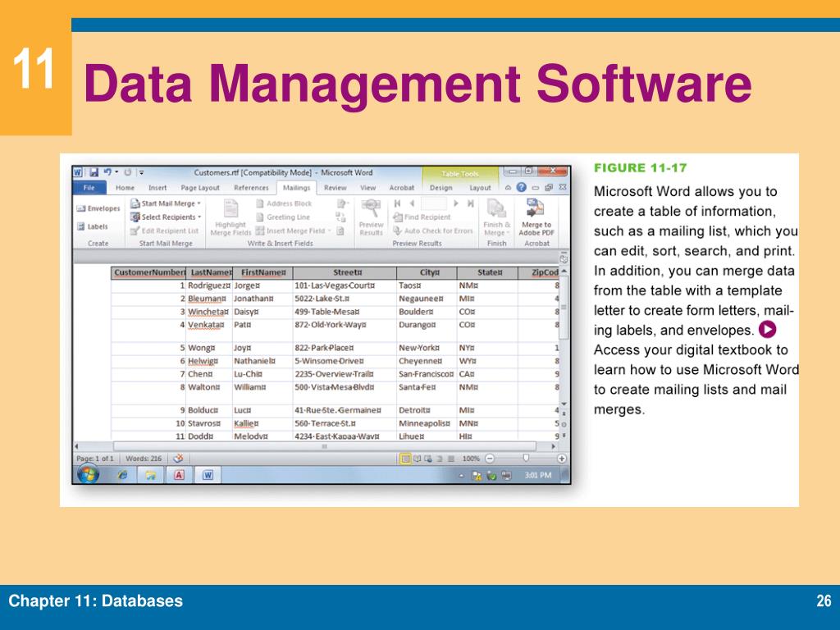Screen dimensions: 840x630
Task: Click the Go to Record number box
Action: 434,203
